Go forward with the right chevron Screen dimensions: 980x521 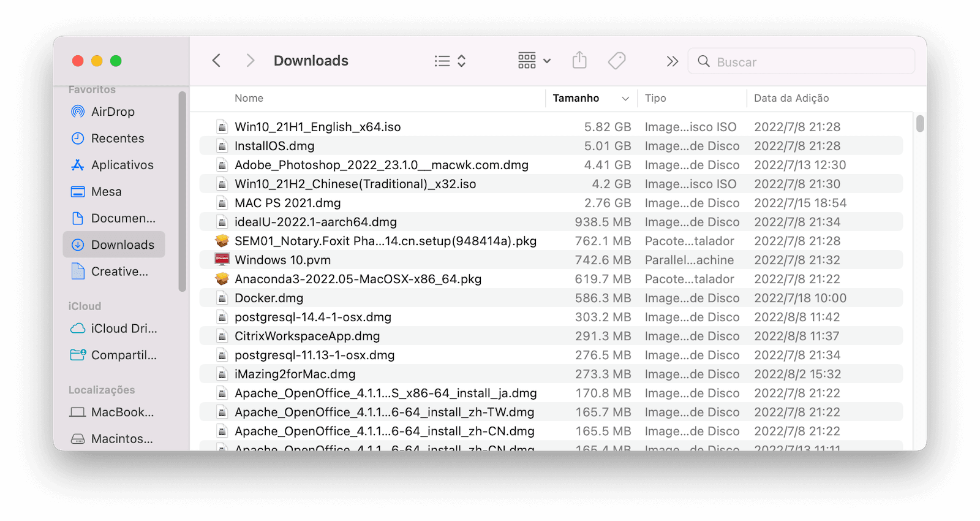(x=250, y=61)
